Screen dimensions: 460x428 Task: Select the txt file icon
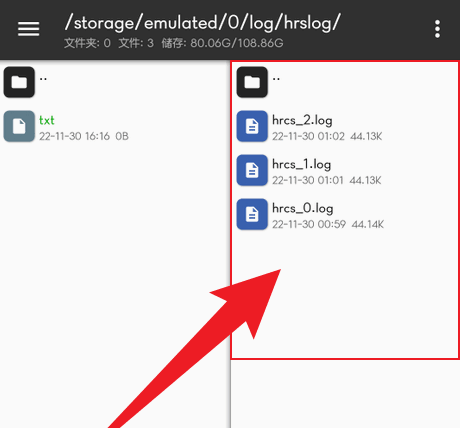click(19, 126)
